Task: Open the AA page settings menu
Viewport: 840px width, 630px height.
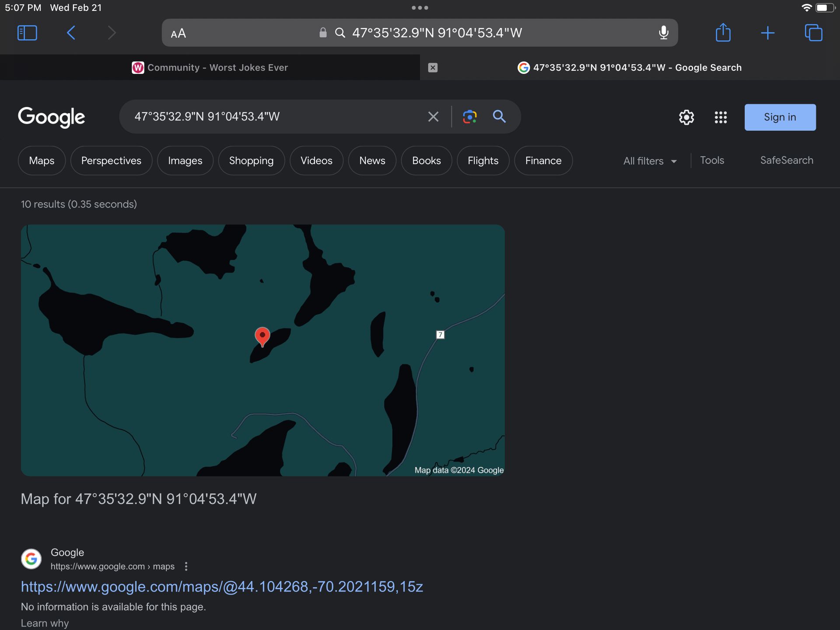Action: pos(178,33)
